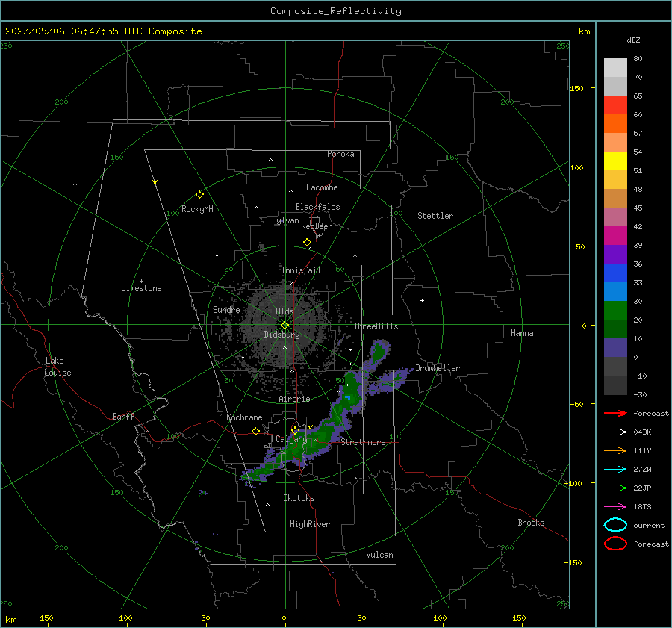Click the Olds town label

284,311
